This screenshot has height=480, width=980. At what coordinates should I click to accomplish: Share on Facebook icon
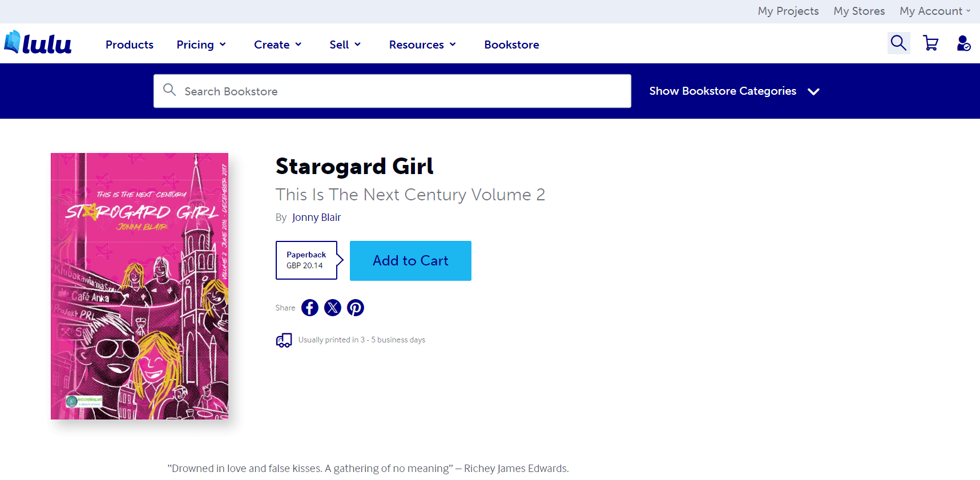point(310,308)
